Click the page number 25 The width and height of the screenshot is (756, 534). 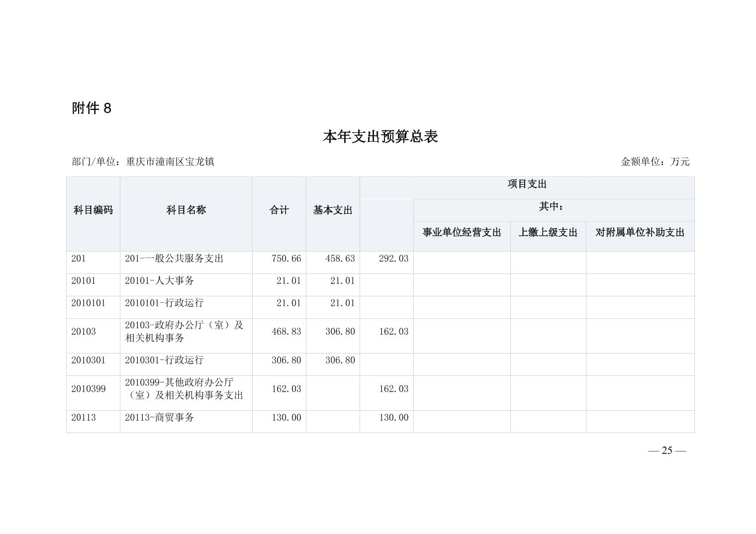pos(667,450)
